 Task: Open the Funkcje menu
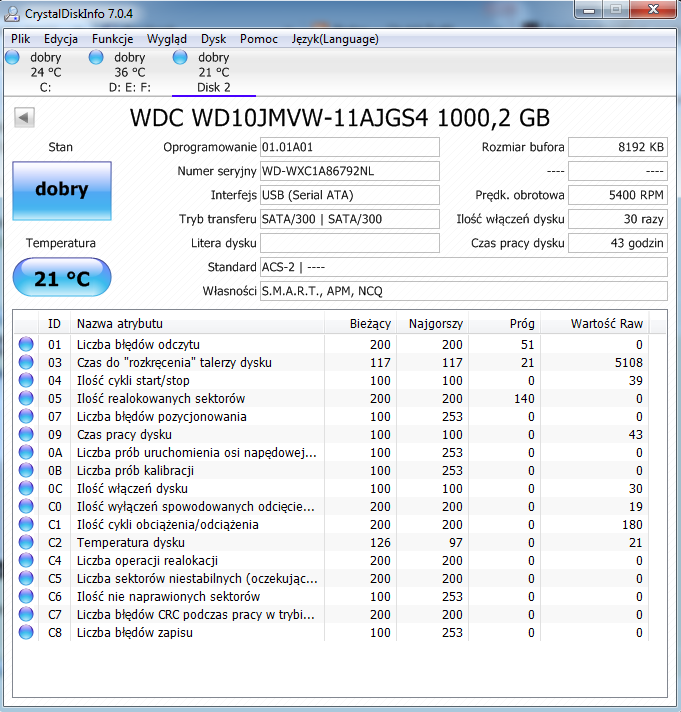113,39
